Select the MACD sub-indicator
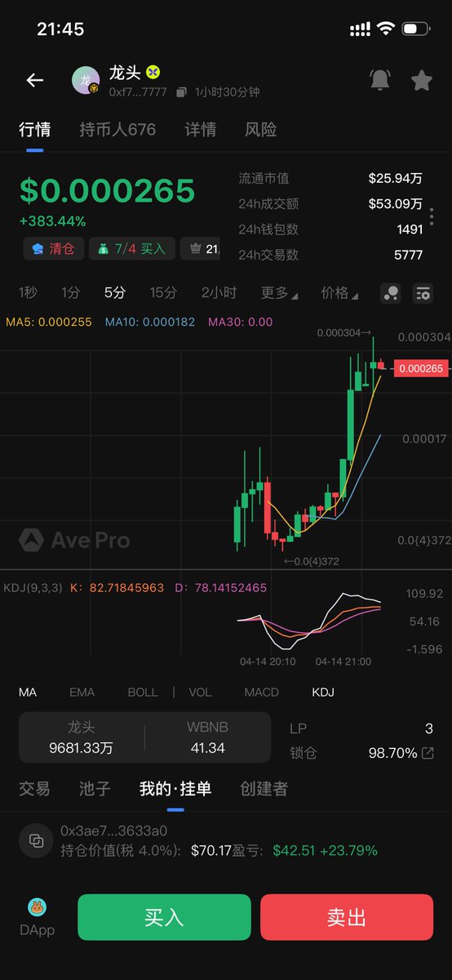This screenshot has height=980, width=452. pyautogui.click(x=261, y=692)
